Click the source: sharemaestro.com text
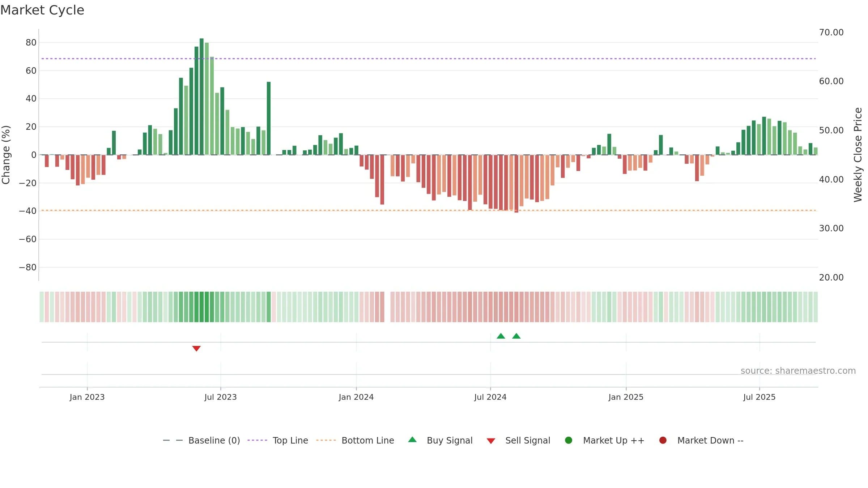Screen dimensions: 868x488 click(798, 371)
